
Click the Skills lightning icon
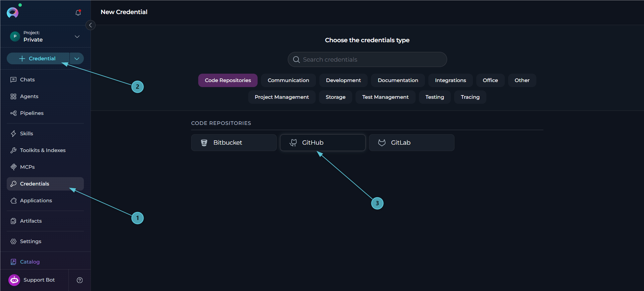click(x=13, y=134)
